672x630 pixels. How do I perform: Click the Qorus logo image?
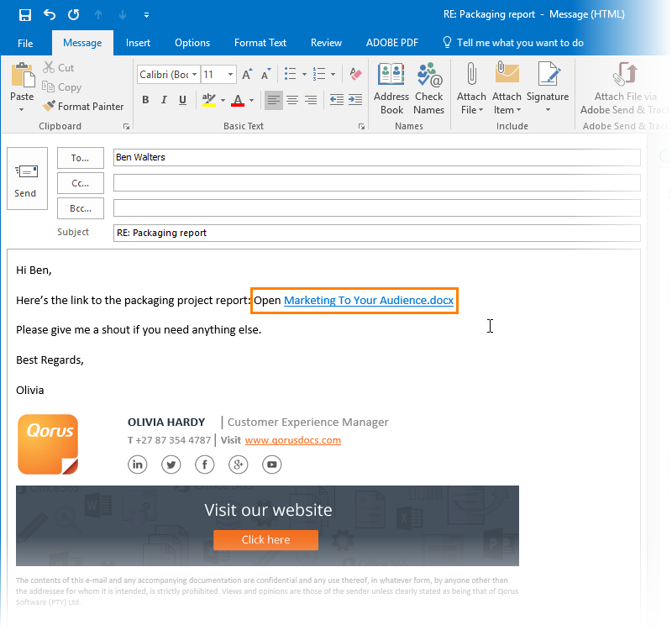(48, 444)
